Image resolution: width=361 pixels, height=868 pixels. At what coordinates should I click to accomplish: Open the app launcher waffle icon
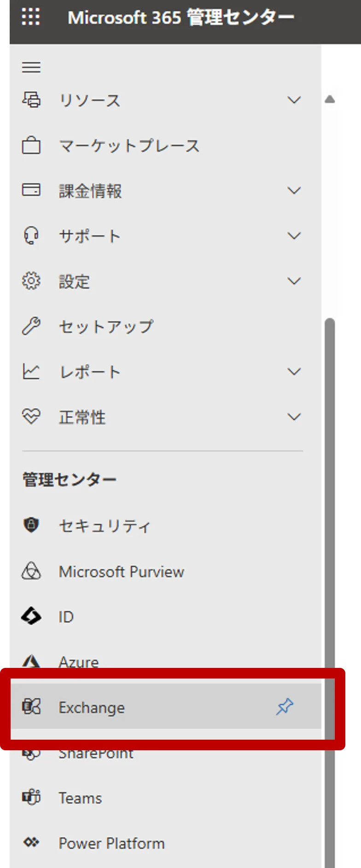coord(31,17)
